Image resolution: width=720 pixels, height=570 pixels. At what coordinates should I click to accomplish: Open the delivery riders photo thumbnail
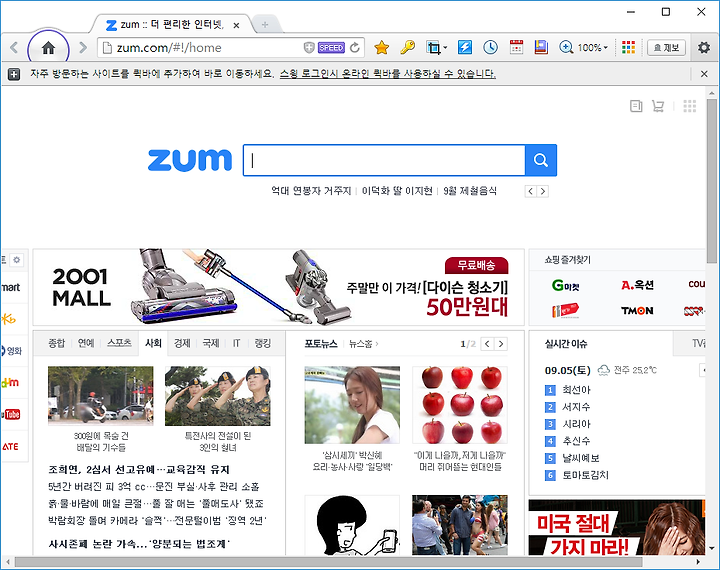click(x=101, y=396)
